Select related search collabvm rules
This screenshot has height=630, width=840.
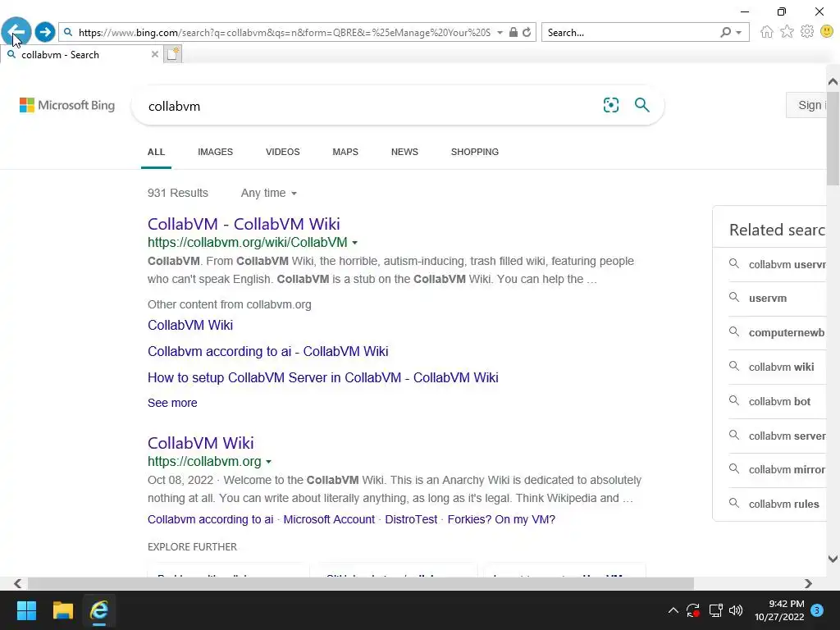(783, 504)
